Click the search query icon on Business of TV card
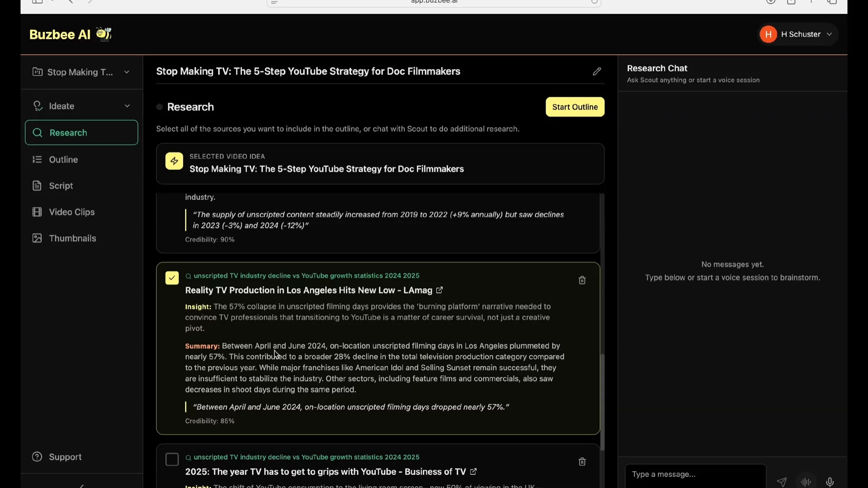The width and height of the screenshot is (868, 488). click(189, 458)
